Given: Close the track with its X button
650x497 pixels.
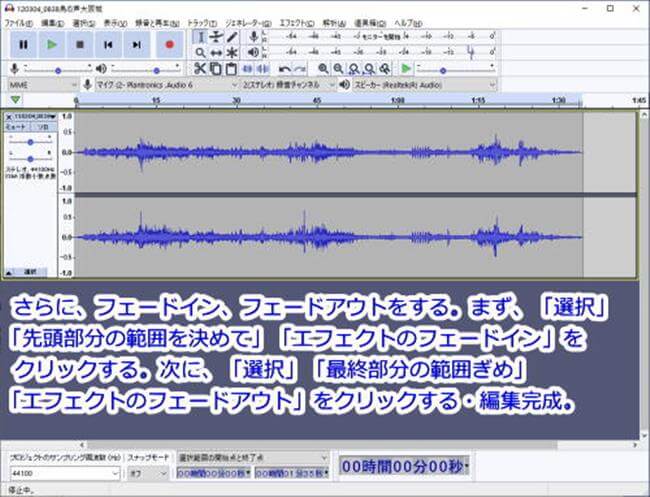Looking at the screenshot, I should 9,117.
